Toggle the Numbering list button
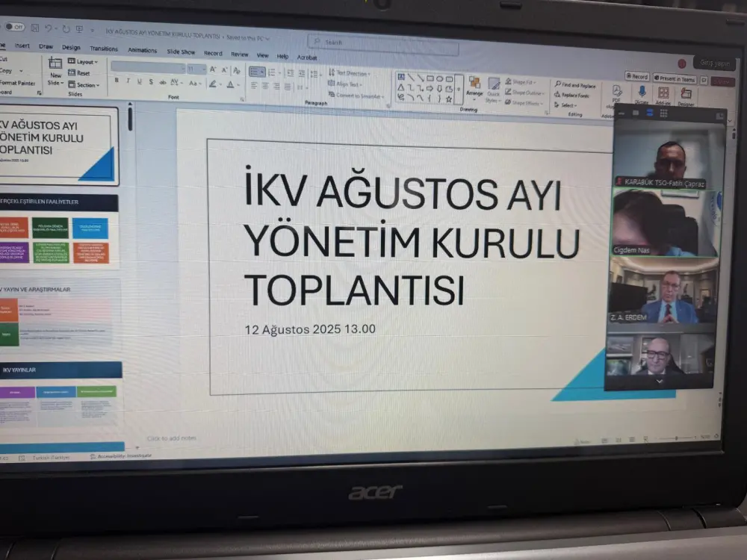The height and width of the screenshot is (560, 747). (273, 72)
